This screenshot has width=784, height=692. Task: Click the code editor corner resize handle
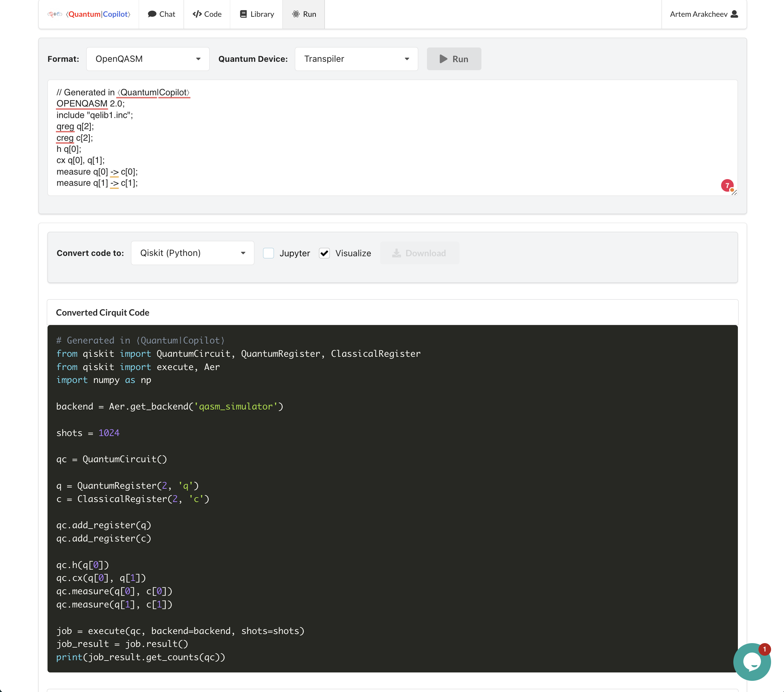734,192
